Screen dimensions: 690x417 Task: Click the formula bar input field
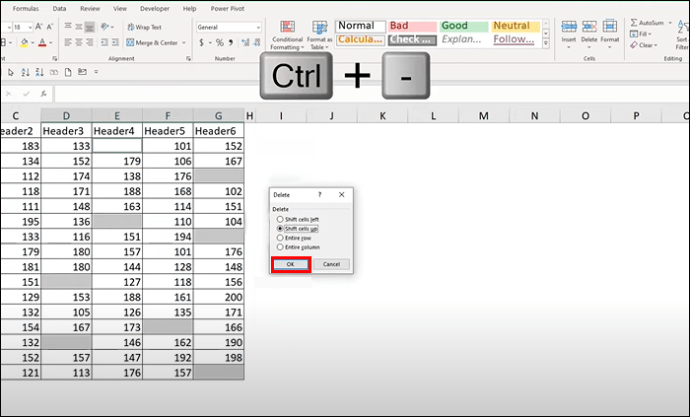pos(371,94)
